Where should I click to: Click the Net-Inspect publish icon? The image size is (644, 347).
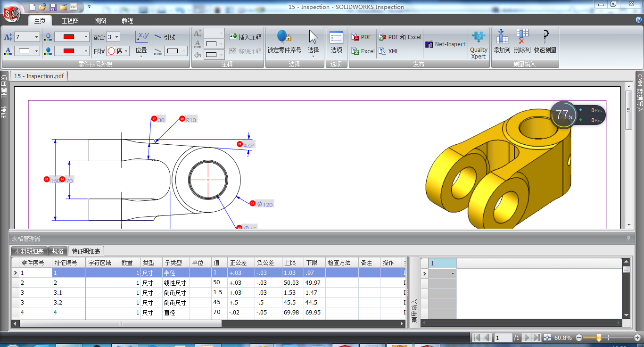446,44
